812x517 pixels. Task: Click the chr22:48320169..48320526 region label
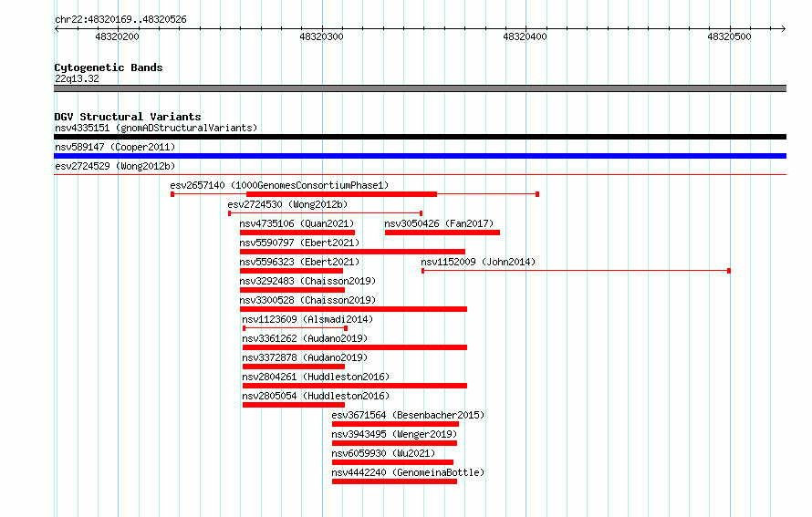pos(120,19)
